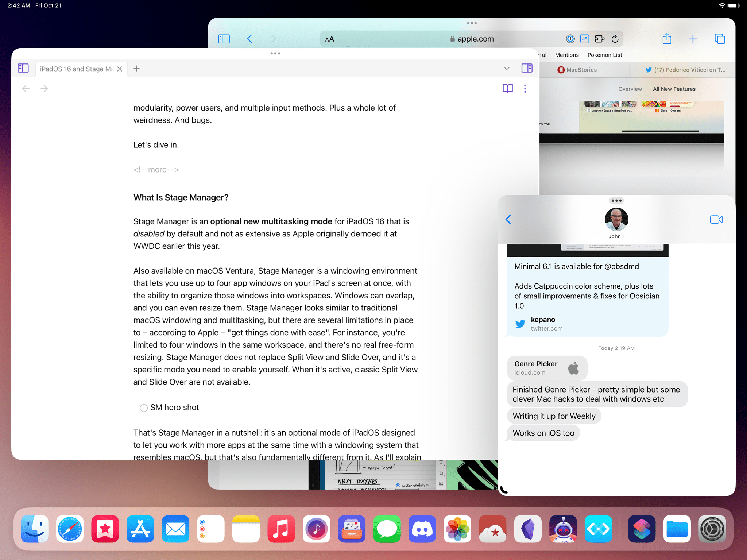
Task: Open Notes from the dock
Action: point(246,529)
